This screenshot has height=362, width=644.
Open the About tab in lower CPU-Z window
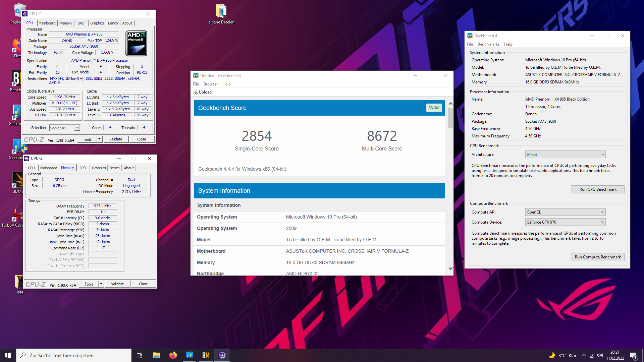point(129,168)
